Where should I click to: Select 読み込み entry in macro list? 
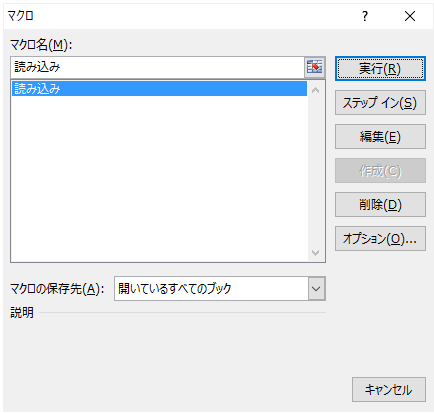(159, 89)
